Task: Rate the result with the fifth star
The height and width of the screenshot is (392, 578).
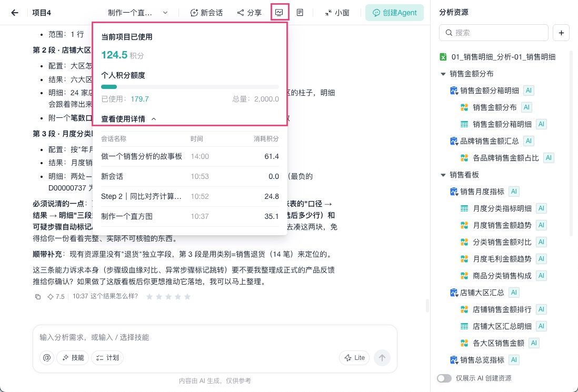Action: tap(187, 297)
